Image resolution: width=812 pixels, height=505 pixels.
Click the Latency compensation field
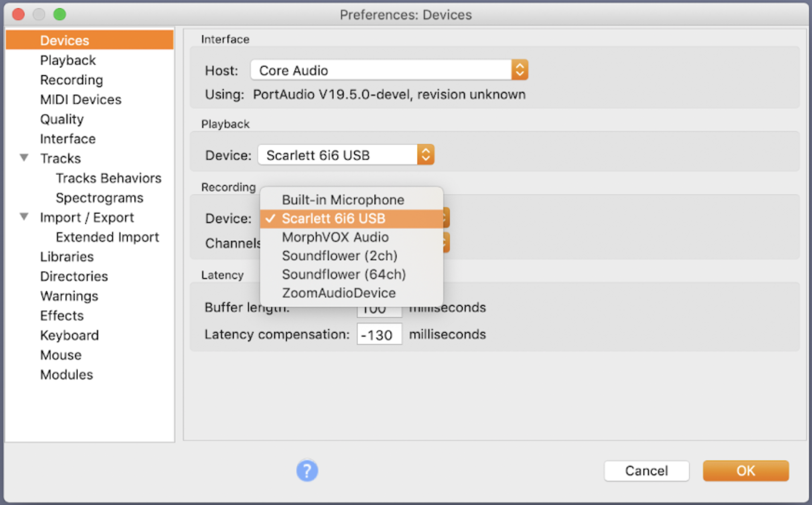click(x=379, y=334)
